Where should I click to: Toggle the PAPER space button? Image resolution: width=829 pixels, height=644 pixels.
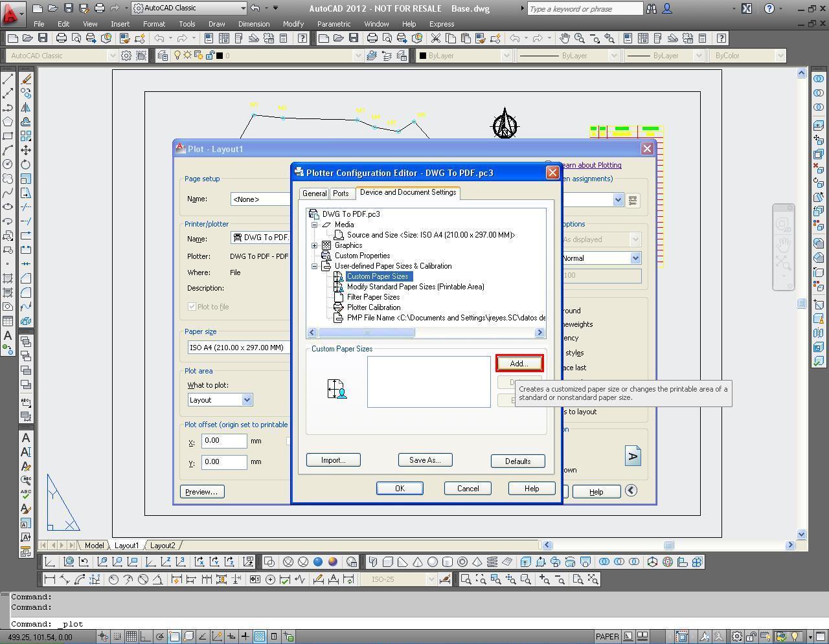point(607,637)
